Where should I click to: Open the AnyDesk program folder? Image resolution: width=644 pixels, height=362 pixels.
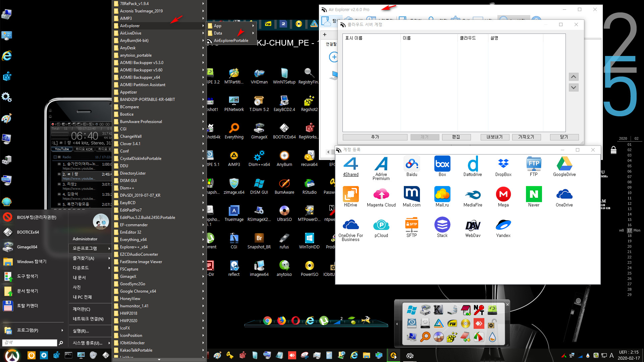pyautogui.click(x=159, y=48)
